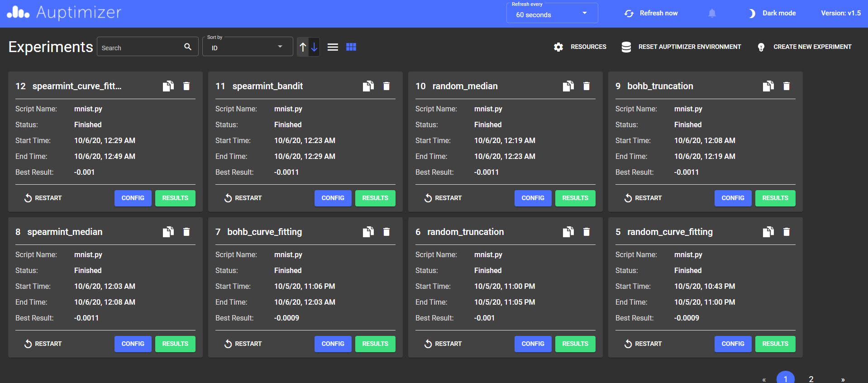This screenshot has width=868, height=383.
Task: Click Reset Auptimizer Environment
Action: pos(681,47)
